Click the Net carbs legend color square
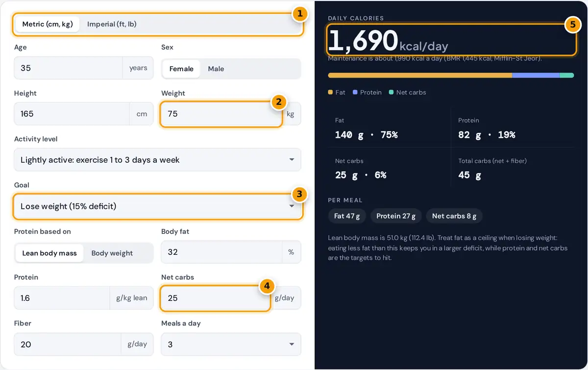Image resolution: width=588 pixels, height=370 pixels. 391,92
